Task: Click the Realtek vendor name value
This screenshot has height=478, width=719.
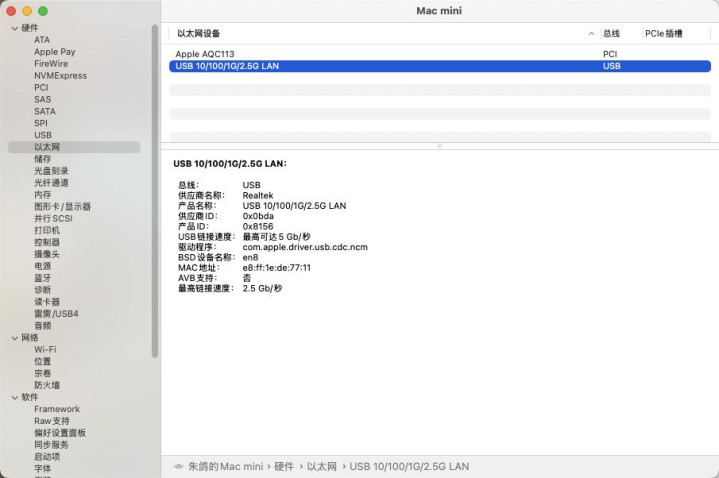Action: [258, 195]
